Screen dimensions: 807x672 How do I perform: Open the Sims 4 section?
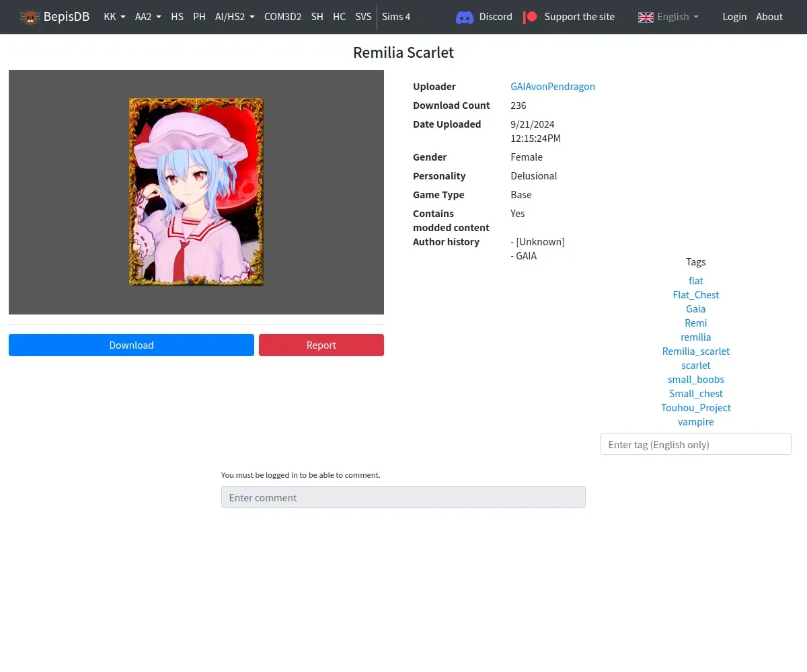(x=396, y=17)
